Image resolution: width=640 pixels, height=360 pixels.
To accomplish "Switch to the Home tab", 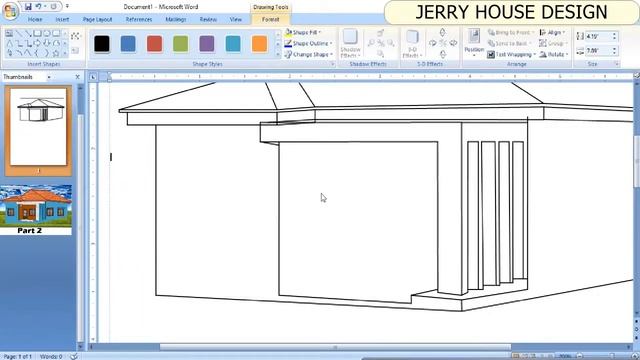I will point(35,19).
